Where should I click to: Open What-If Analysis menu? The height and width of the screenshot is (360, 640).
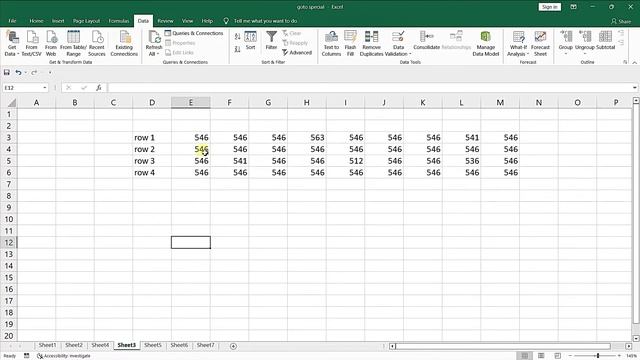coord(518,43)
